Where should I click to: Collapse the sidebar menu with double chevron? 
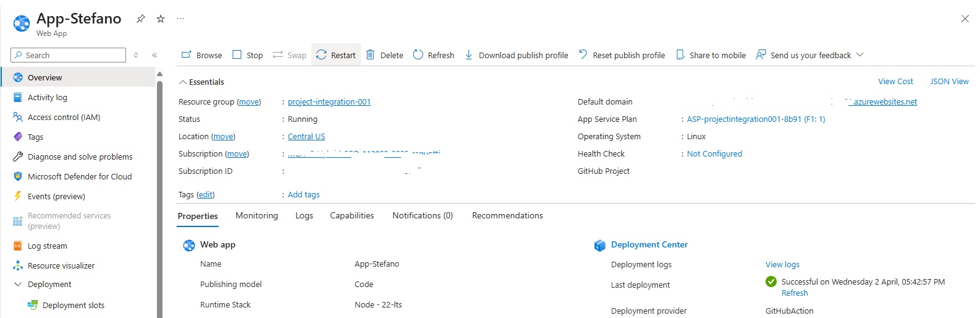click(x=154, y=55)
